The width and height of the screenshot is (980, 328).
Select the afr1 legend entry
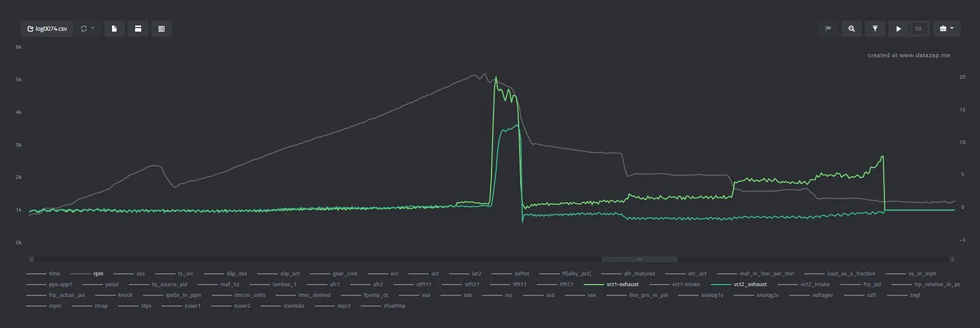[323, 285]
